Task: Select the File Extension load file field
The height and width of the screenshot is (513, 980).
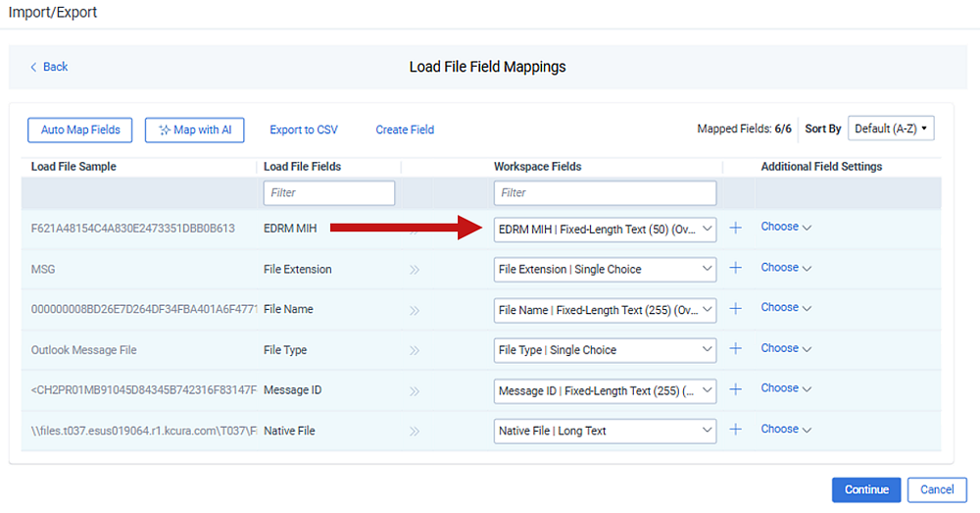Action: (298, 269)
